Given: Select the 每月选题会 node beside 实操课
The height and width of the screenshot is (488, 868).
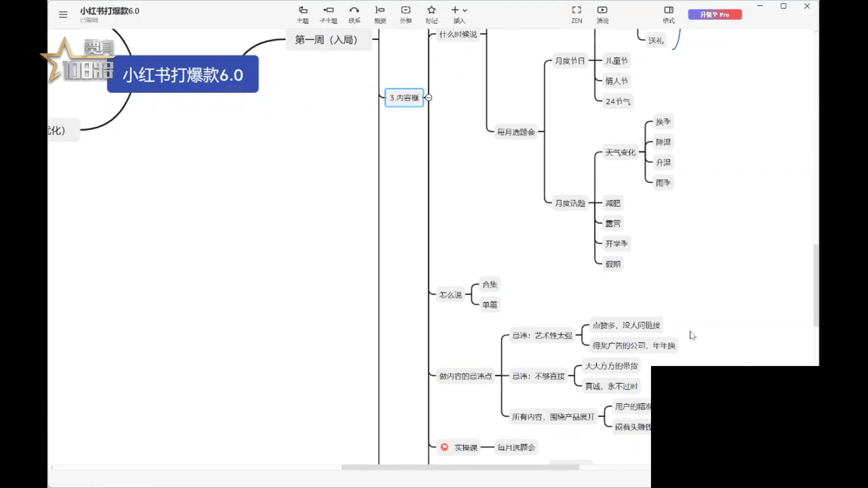Looking at the screenshot, I should [x=516, y=447].
